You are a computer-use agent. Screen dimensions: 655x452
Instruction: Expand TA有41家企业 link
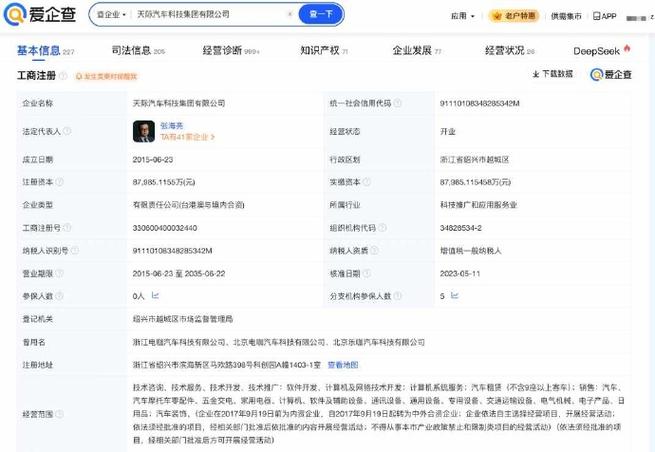(188, 137)
